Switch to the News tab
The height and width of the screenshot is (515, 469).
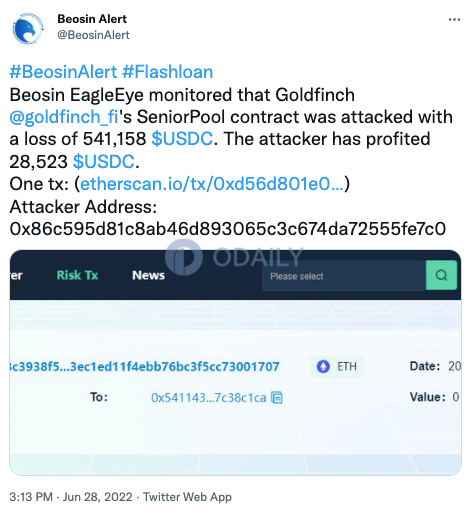coord(148,275)
